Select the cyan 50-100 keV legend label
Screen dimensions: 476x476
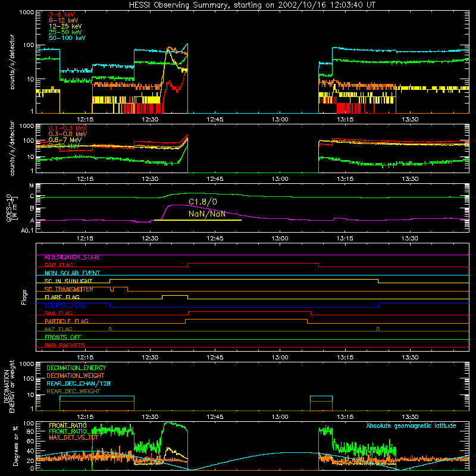point(67,37)
